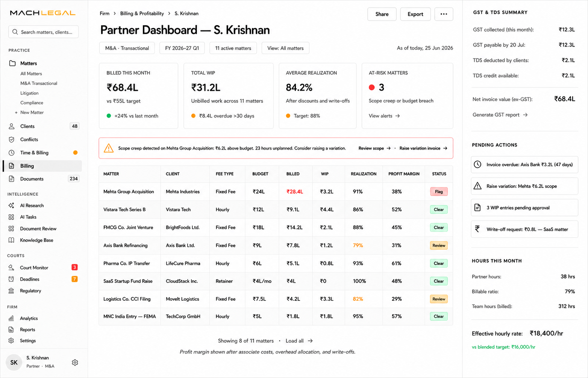The width and height of the screenshot is (588, 378).
Task: Click the AI Research sparkle icon
Action: pyautogui.click(x=11, y=206)
